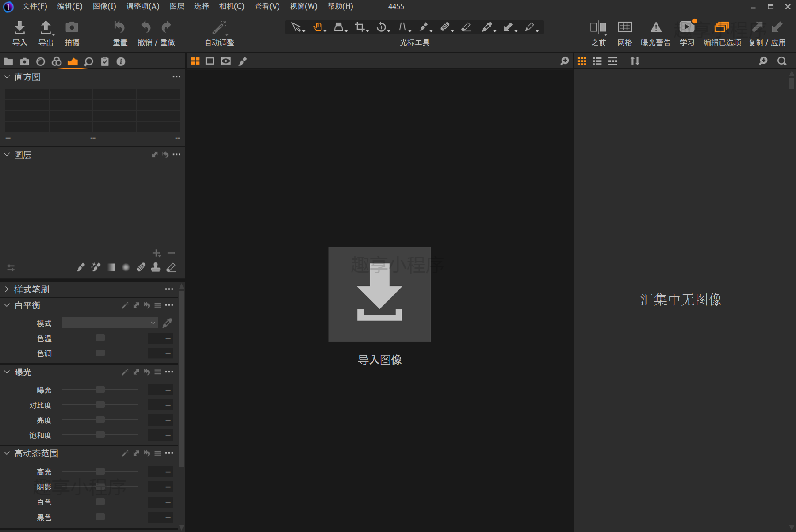The image size is (796, 532).
Task: Toggle 之前 before view
Action: click(598, 27)
